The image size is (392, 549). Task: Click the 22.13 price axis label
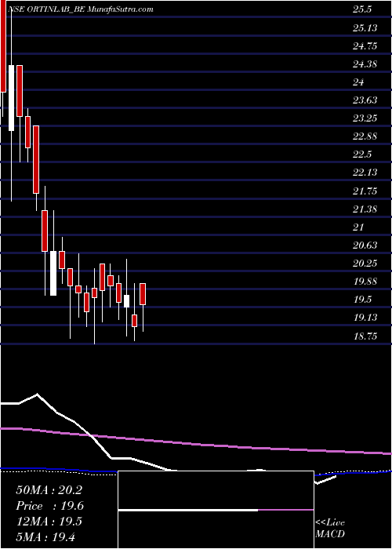click(365, 173)
